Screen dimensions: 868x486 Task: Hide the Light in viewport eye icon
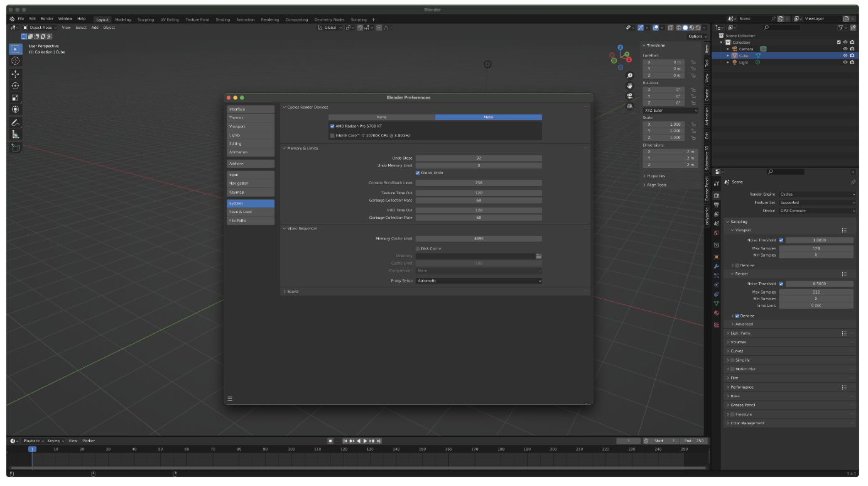pyautogui.click(x=845, y=62)
